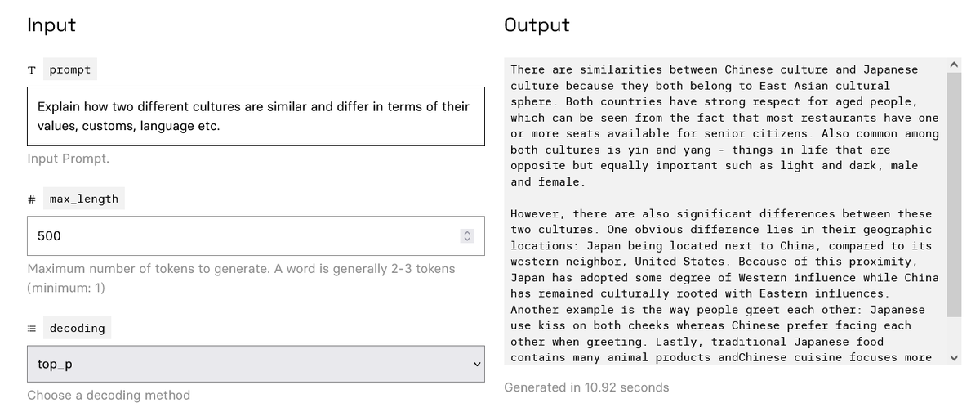
Task: Click the output panel scrollbar thumb
Action: click(954, 195)
